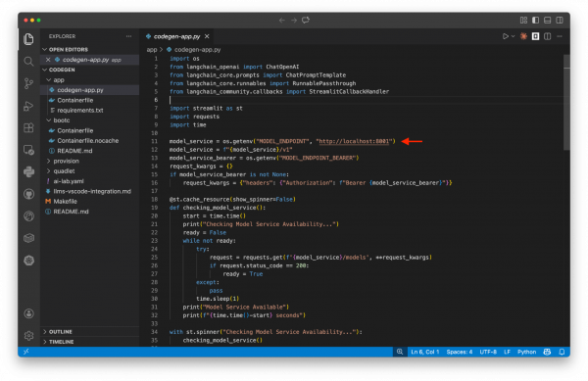Open Explorer Views and More Actions ellipsis
588x381 pixels.
(x=128, y=36)
